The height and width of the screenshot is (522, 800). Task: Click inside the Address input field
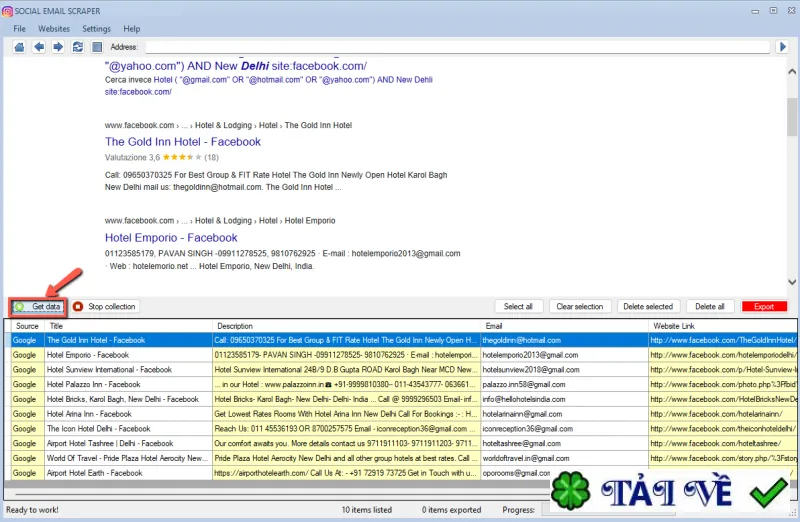click(458, 47)
